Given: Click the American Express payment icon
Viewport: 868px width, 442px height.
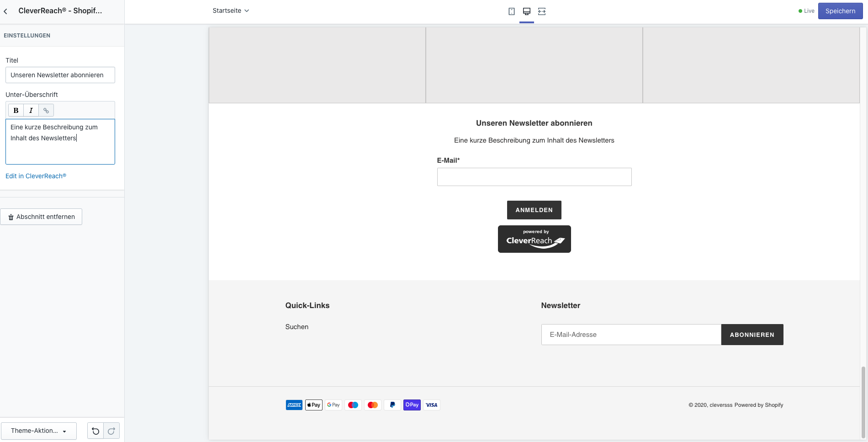Looking at the screenshot, I should 294,405.
